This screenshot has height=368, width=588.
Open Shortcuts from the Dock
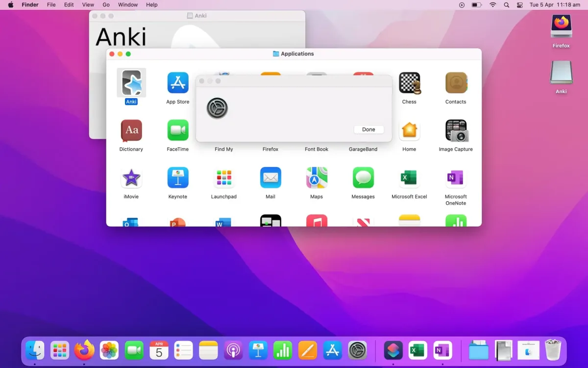click(393, 350)
